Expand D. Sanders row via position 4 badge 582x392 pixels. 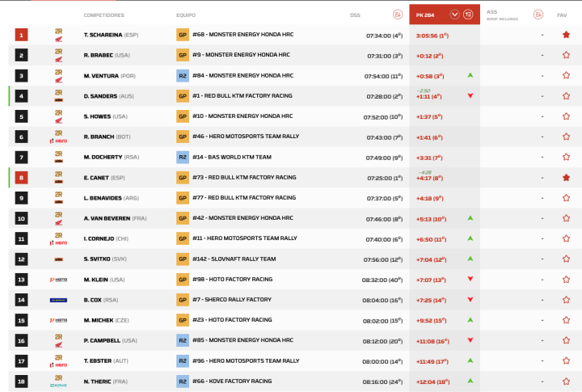coord(22,96)
